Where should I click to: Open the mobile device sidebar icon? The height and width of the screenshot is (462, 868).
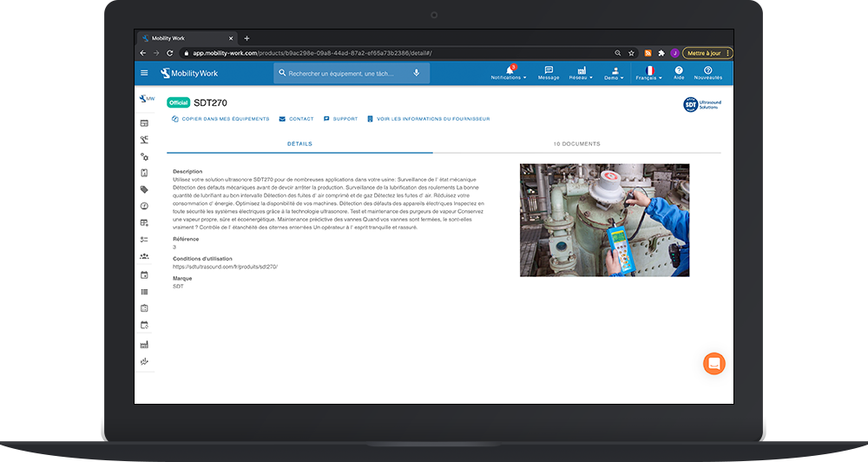point(144,173)
